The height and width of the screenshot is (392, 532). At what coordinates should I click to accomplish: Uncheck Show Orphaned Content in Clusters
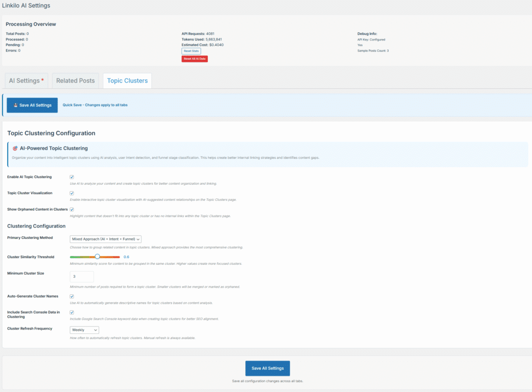coord(72,209)
